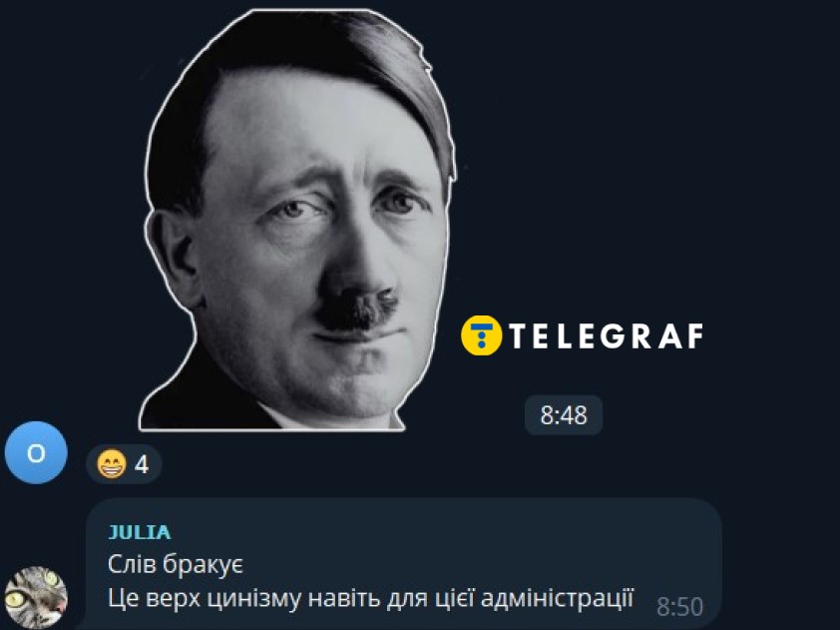Select the "Слів бракує" message line
The height and width of the screenshot is (630, 840).
176,564
